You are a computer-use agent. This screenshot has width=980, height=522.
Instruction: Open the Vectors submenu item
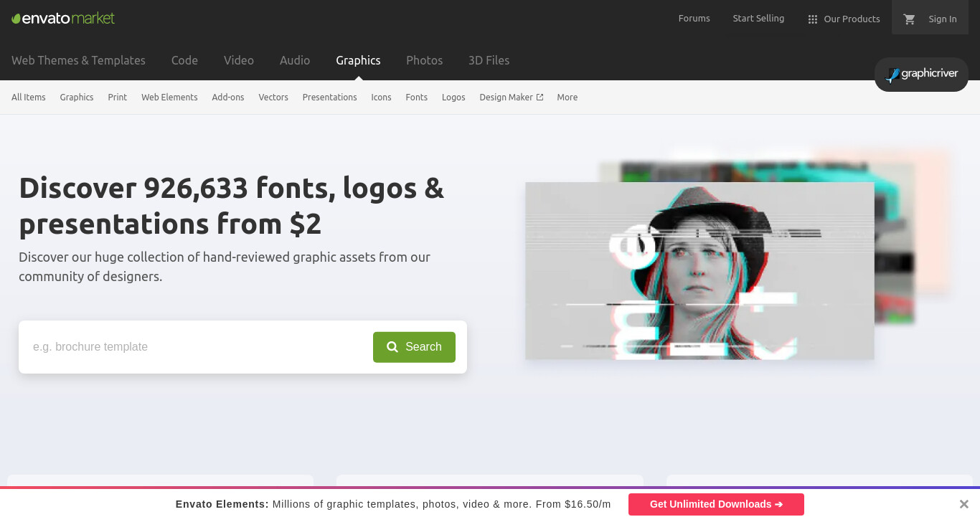273,98
